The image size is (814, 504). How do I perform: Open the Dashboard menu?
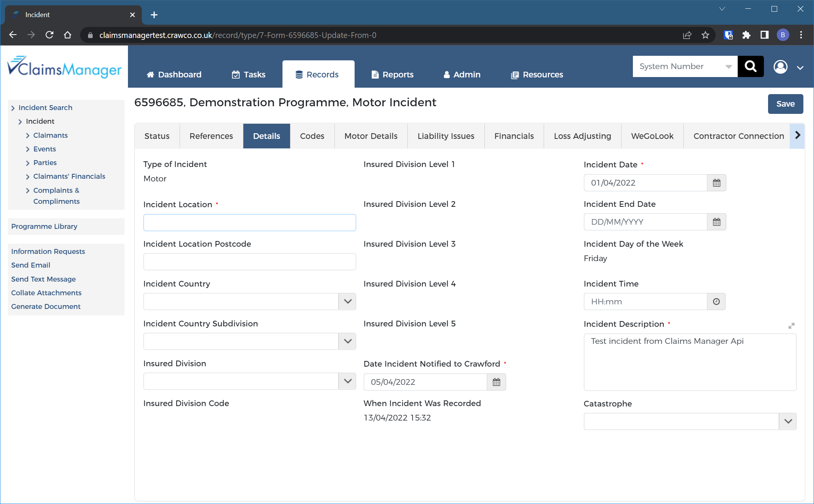(174, 75)
